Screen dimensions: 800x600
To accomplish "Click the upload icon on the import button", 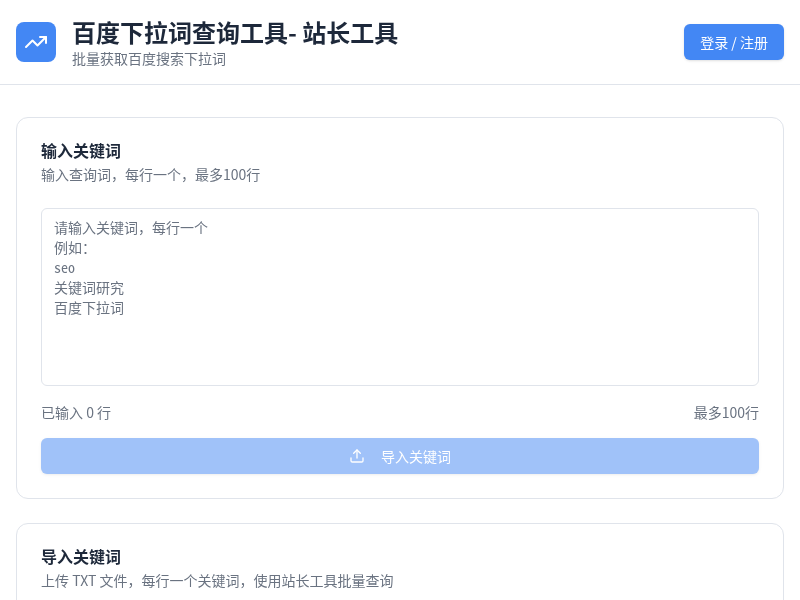I will 357,456.
